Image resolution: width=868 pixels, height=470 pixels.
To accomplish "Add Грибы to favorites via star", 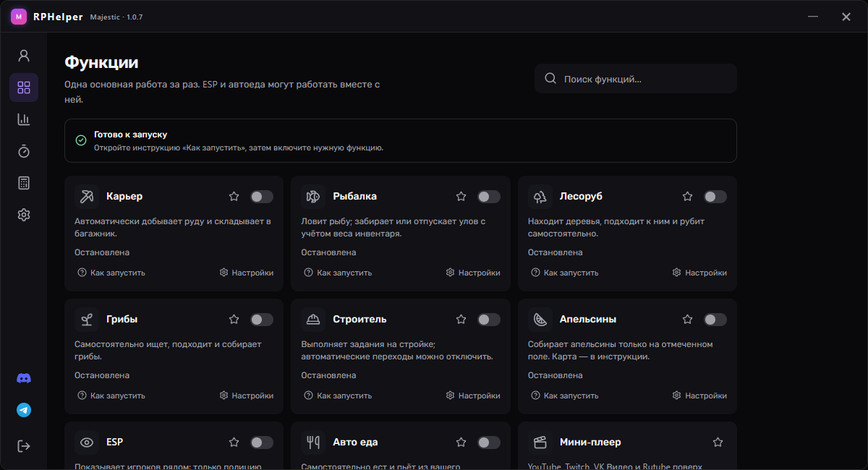I will [234, 319].
